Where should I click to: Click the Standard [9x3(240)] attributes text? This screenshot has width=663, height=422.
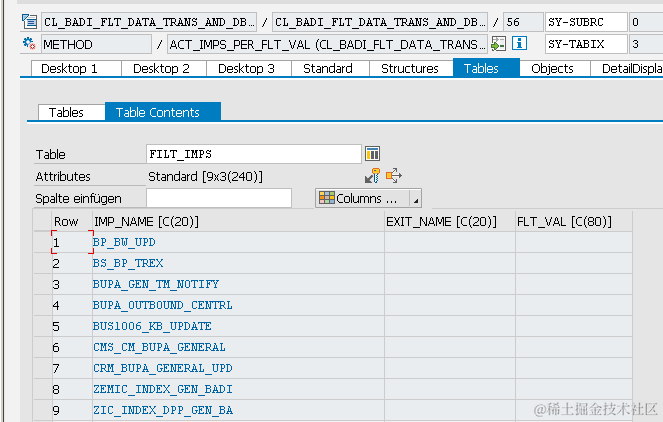[205, 176]
